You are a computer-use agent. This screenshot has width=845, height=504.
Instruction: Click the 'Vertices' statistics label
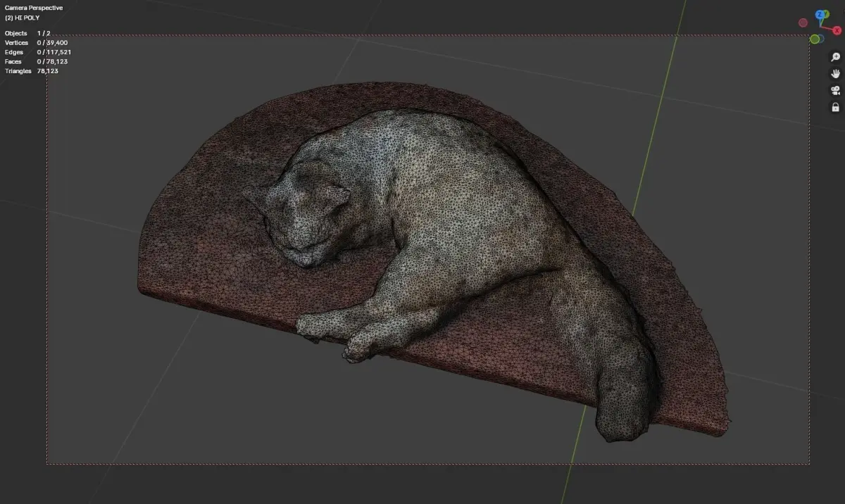pos(17,43)
